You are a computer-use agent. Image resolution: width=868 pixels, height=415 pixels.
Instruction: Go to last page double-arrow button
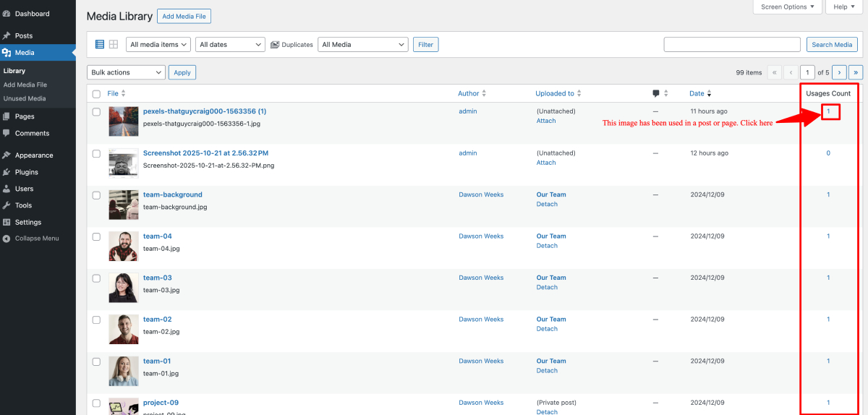pyautogui.click(x=856, y=72)
